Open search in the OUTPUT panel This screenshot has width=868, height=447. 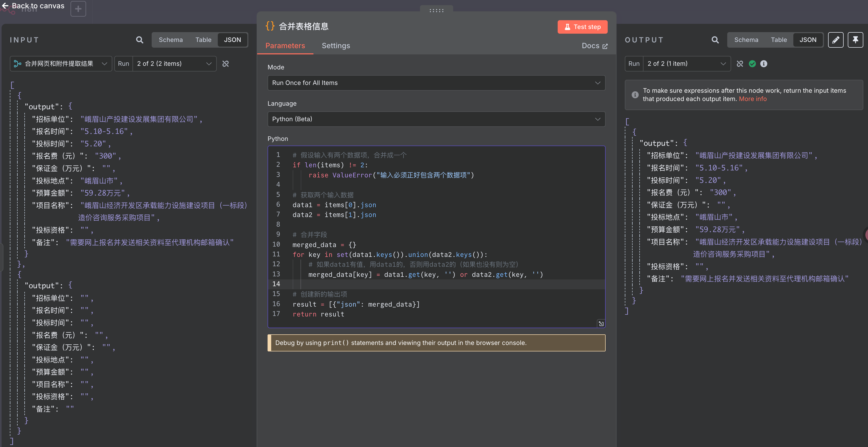(x=715, y=40)
